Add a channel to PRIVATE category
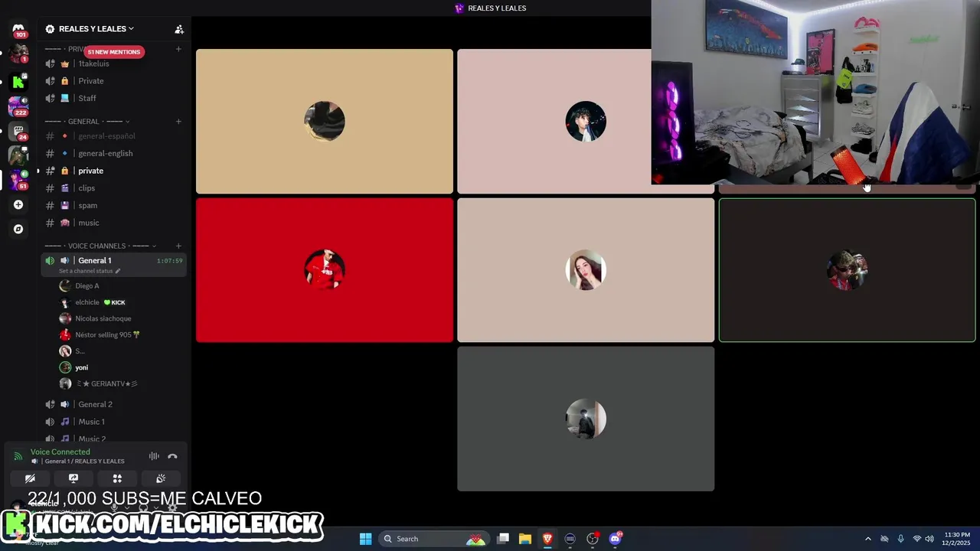The width and height of the screenshot is (980, 551). [178, 49]
